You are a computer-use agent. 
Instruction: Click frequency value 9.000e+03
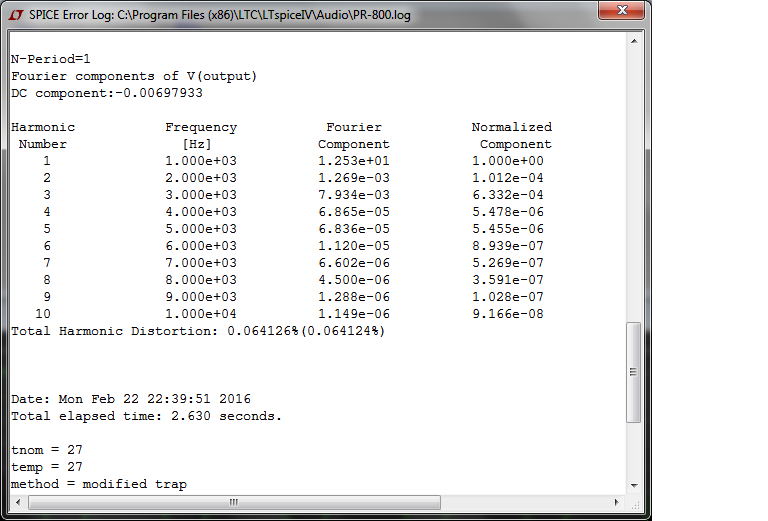201,297
